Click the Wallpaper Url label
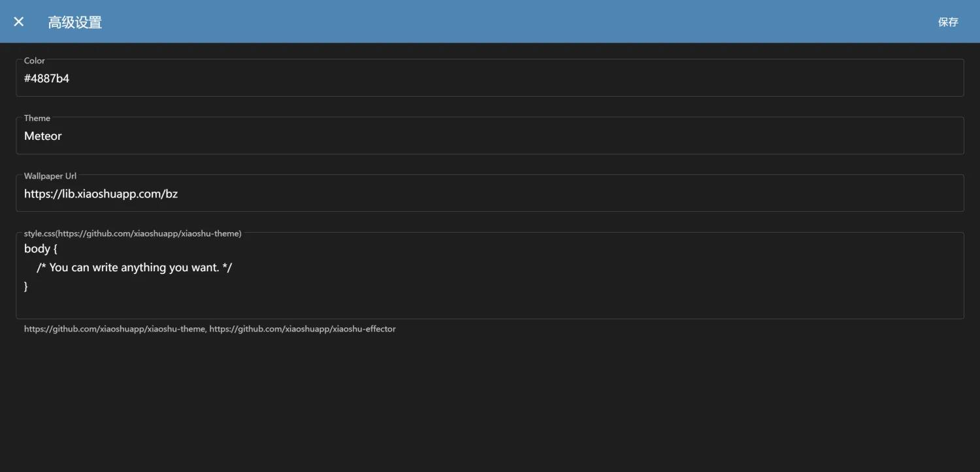 point(50,176)
